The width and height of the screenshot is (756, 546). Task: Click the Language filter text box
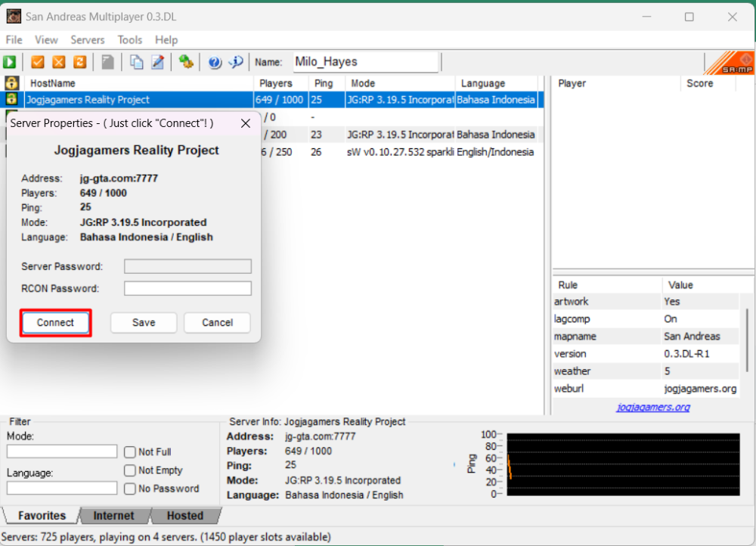pos(62,488)
